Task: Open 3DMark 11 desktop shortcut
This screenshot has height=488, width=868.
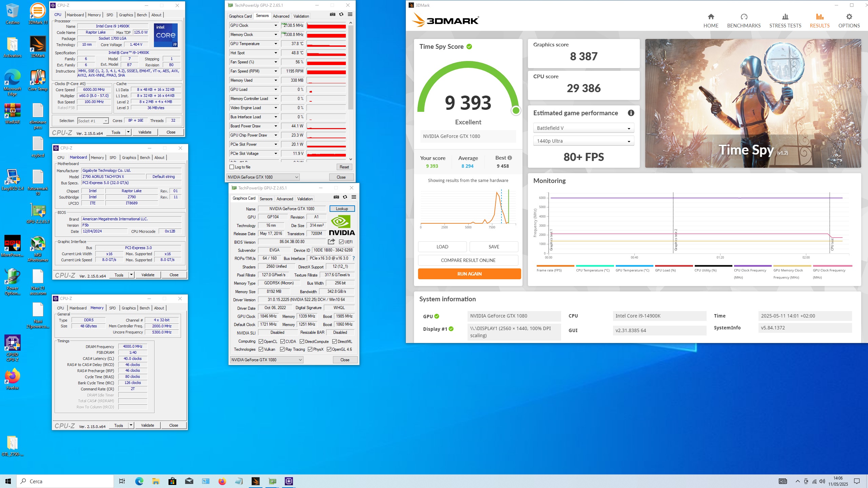Action: (38, 14)
